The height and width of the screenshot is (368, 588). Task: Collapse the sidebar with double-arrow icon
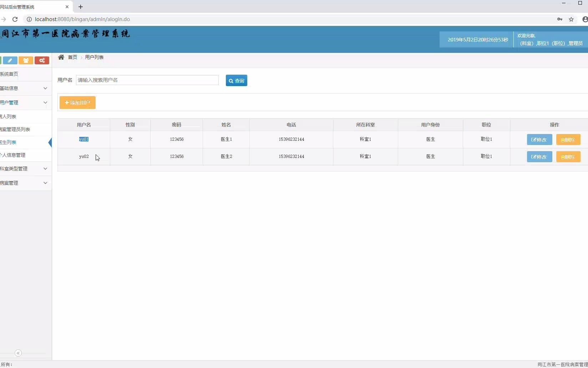point(18,353)
